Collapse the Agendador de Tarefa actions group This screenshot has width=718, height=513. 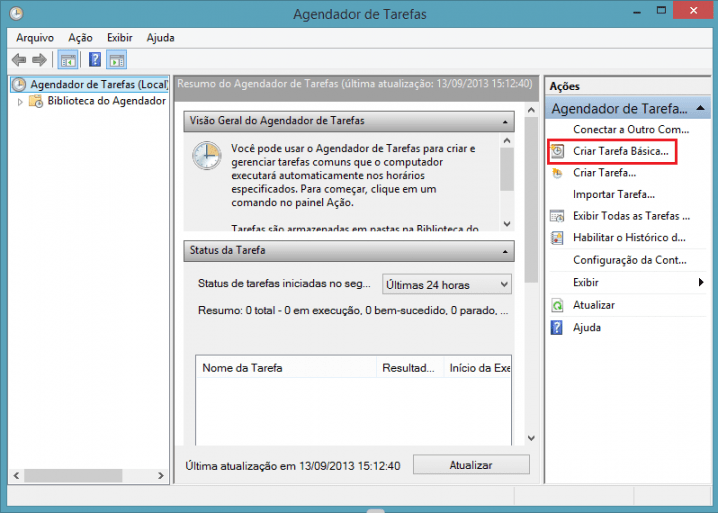point(700,108)
